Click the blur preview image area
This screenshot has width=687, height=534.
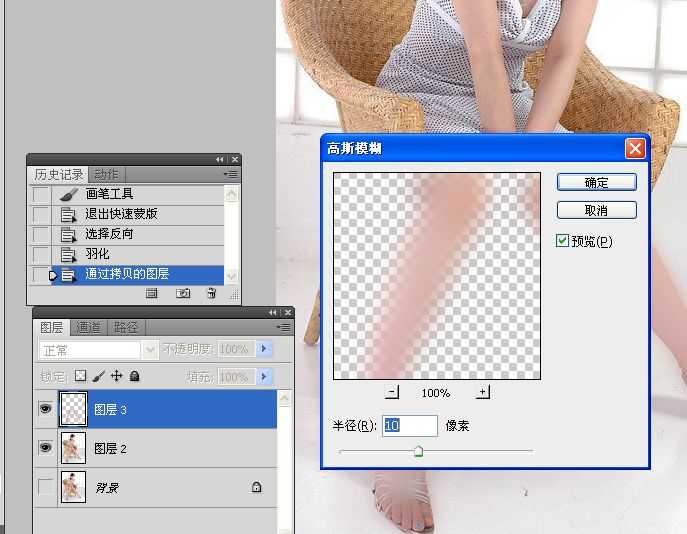point(437,276)
